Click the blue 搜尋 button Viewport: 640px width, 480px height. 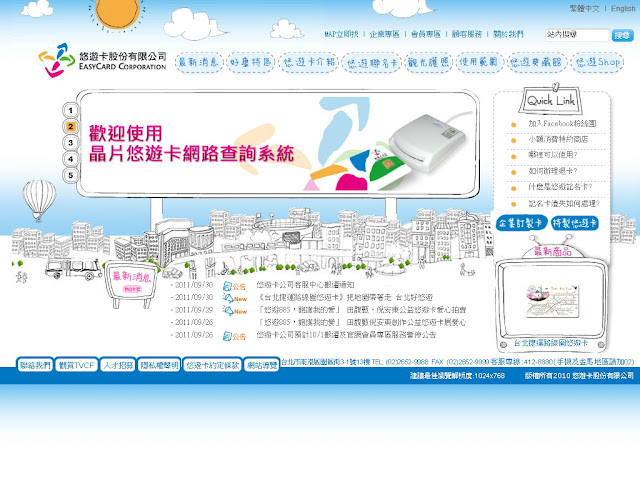pos(622,36)
